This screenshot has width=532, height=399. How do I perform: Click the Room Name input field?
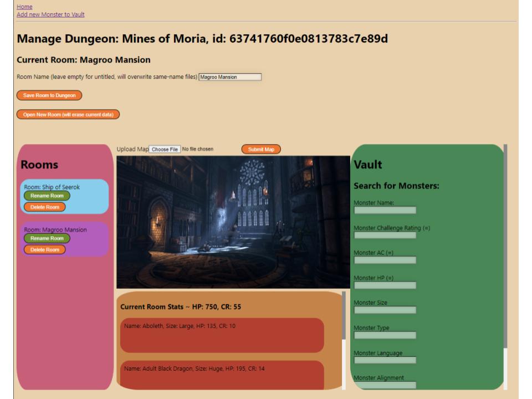pyautogui.click(x=230, y=77)
